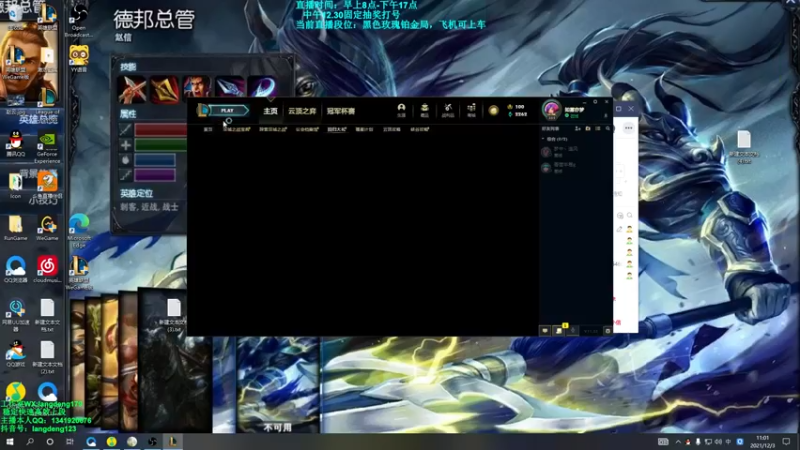Open the GeForce Experience desktop shortcut
This screenshot has width=800, height=450.
(47, 147)
